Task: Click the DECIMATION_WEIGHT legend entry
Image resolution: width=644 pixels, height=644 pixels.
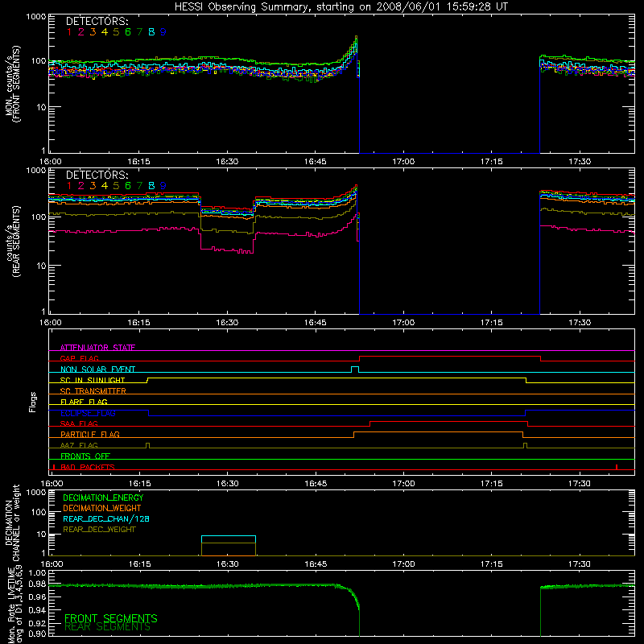Action: [x=102, y=508]
